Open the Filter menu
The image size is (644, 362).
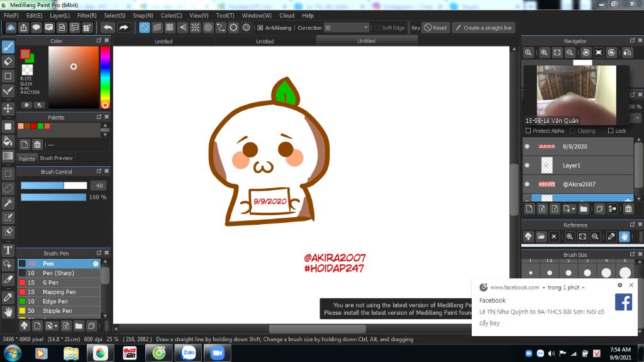click(87, 15)
